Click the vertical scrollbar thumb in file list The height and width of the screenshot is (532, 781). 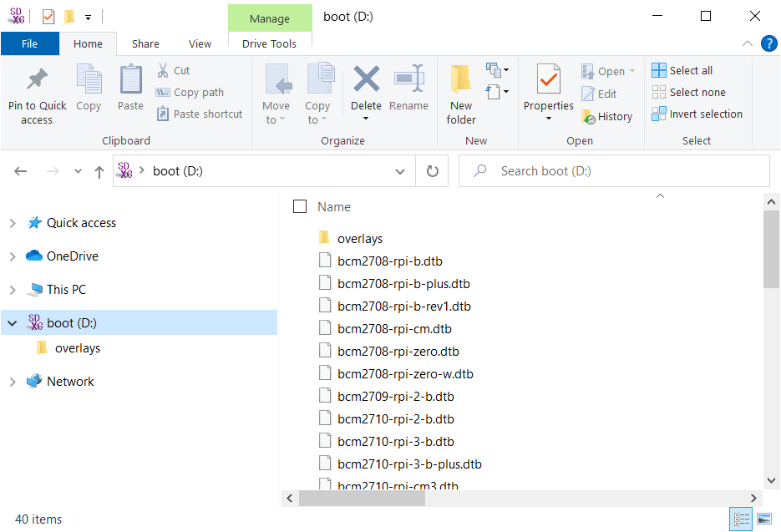pos(771,249)
